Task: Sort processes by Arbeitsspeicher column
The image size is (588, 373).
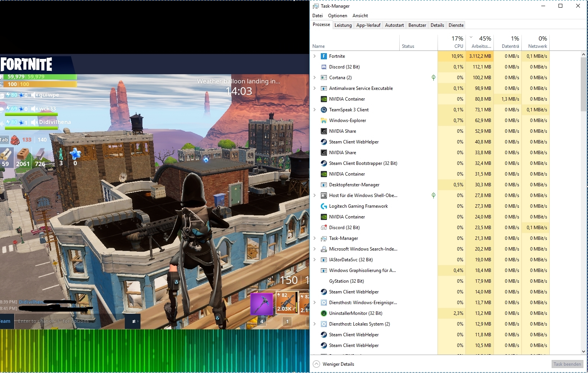Action: pyautogui.click(x=480, y=42)
